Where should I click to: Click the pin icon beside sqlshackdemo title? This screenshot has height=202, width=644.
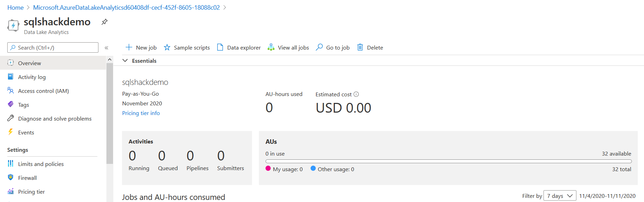(x=104, y=22)
